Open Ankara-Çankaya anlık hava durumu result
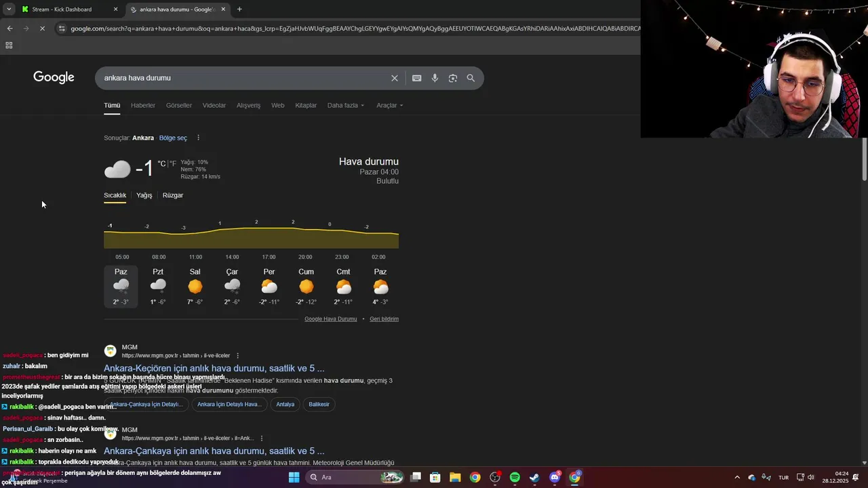The width and height of the screenshot is (868, 488). coord(214,451)
